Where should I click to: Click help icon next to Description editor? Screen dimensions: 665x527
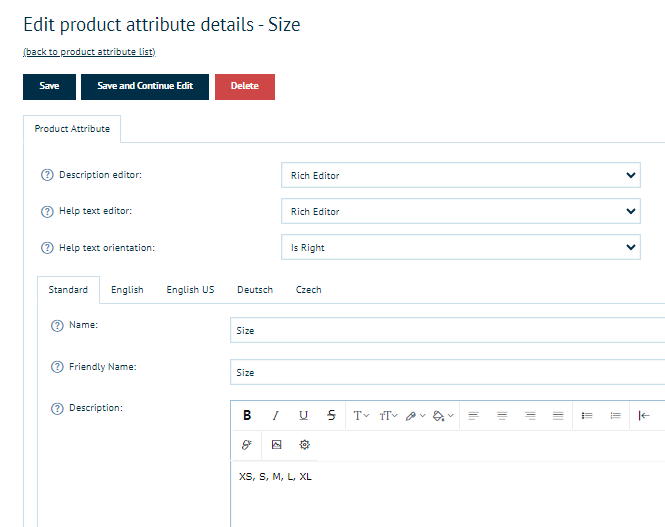coord(46,176)
